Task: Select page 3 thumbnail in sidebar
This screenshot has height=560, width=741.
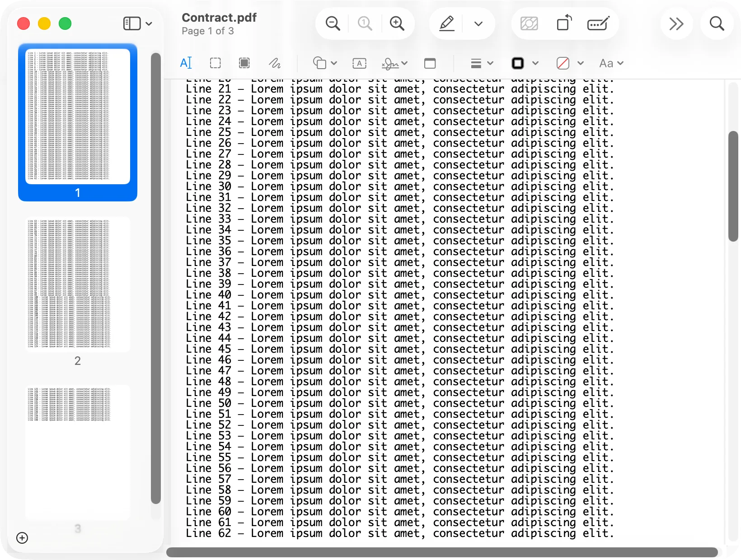Action: [x=78, y=453]
